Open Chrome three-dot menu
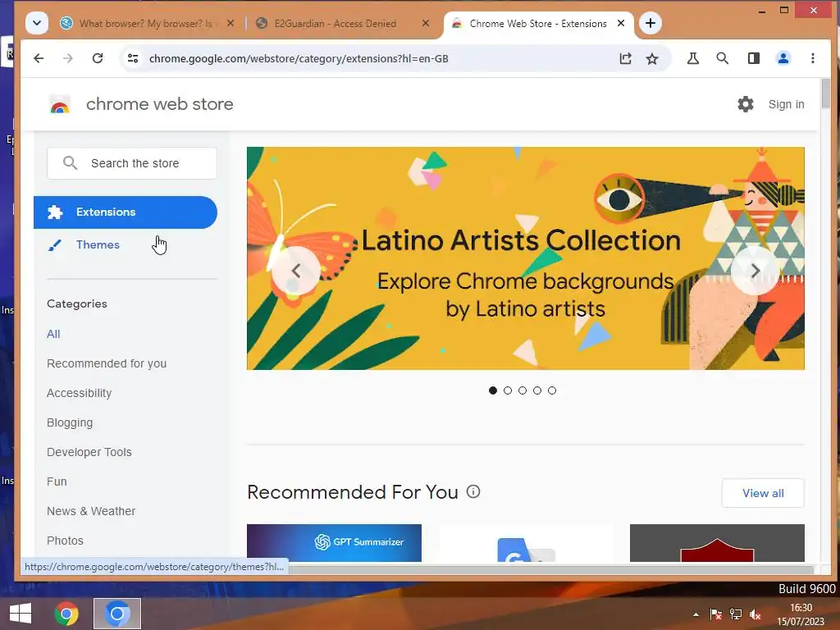Screen dimensions: 840x630 813,58
